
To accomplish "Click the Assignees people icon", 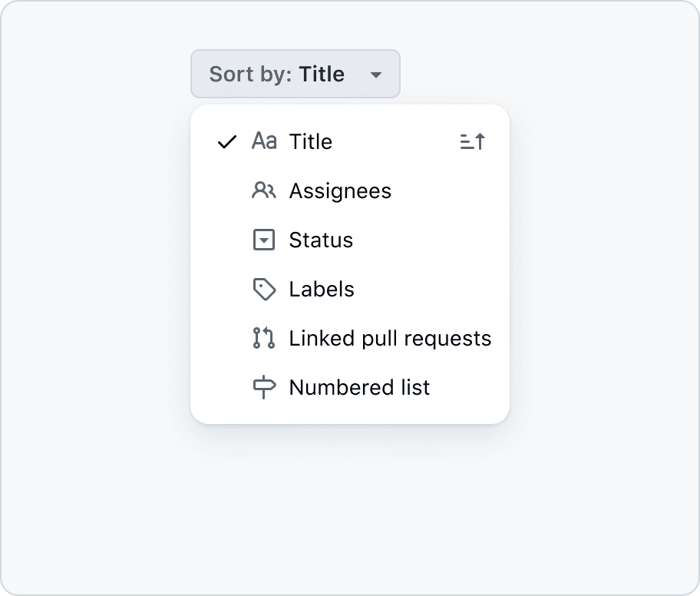I will [x=264, y=190].
